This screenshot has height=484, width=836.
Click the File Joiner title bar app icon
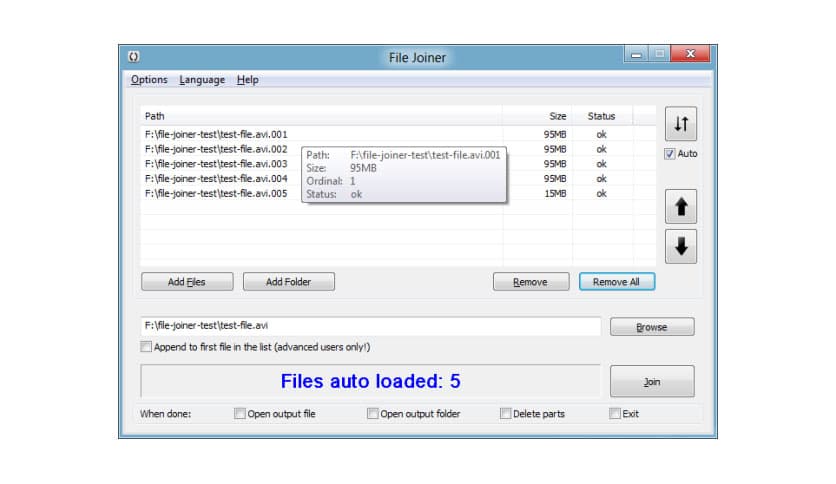tap(134, 57)
